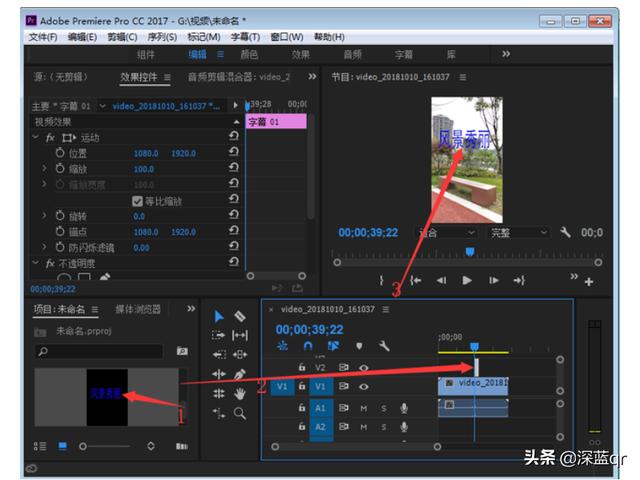Show hidden project panel tabs chevron
Image resolution: width=640 pixels, height=480 pixels.
[x=191, y=309]
